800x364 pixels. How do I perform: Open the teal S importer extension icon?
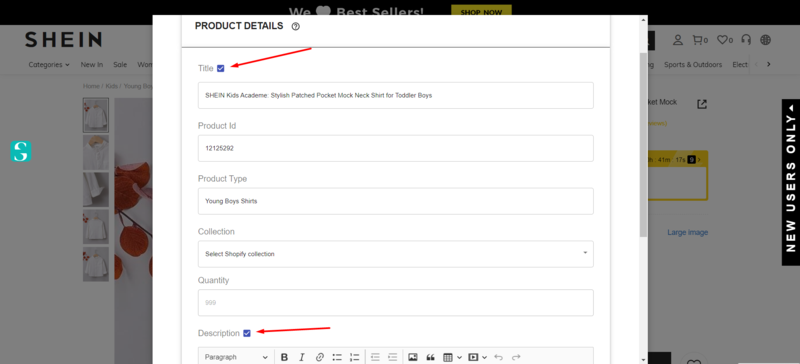pos(21,152)
